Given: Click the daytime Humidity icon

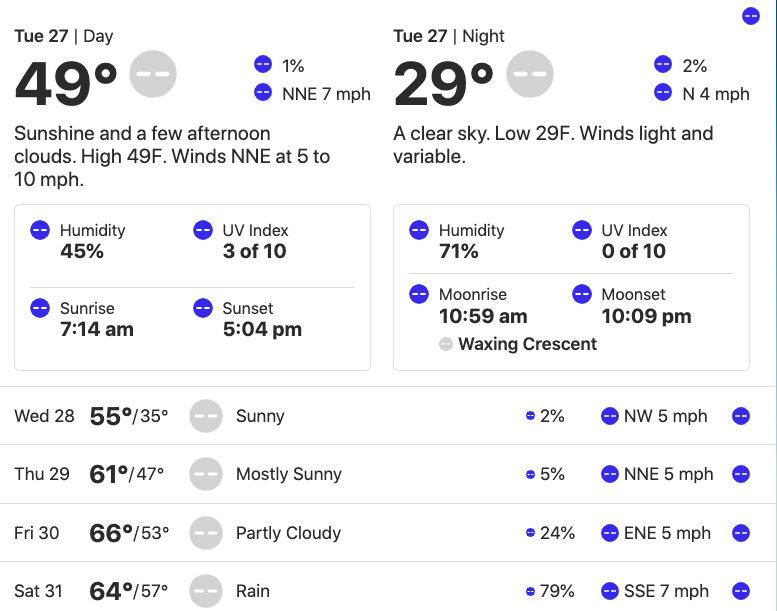Looking at the screenshot, I should pos(40,230).
